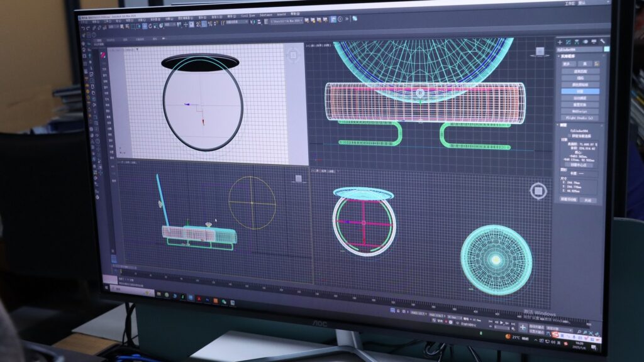Open the Utilities wrench tab
Viewport: 644px width, 362px height.
602,42
